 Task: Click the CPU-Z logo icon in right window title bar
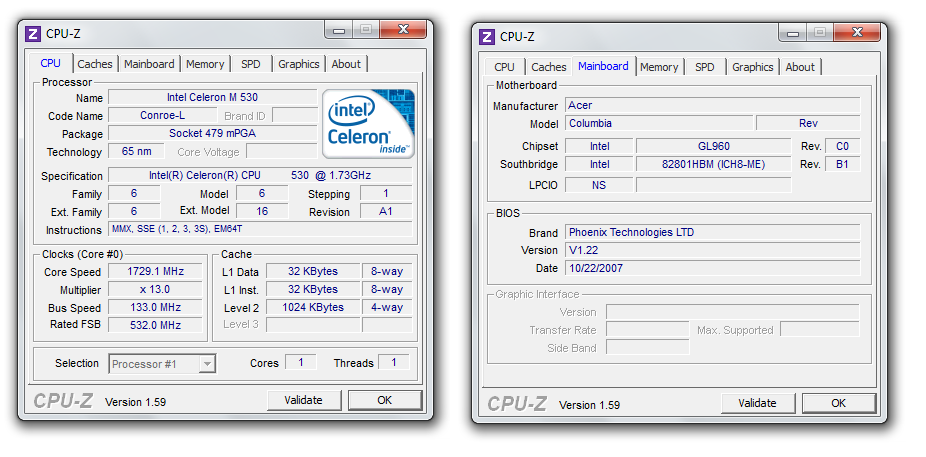click(x=487, y=37)
